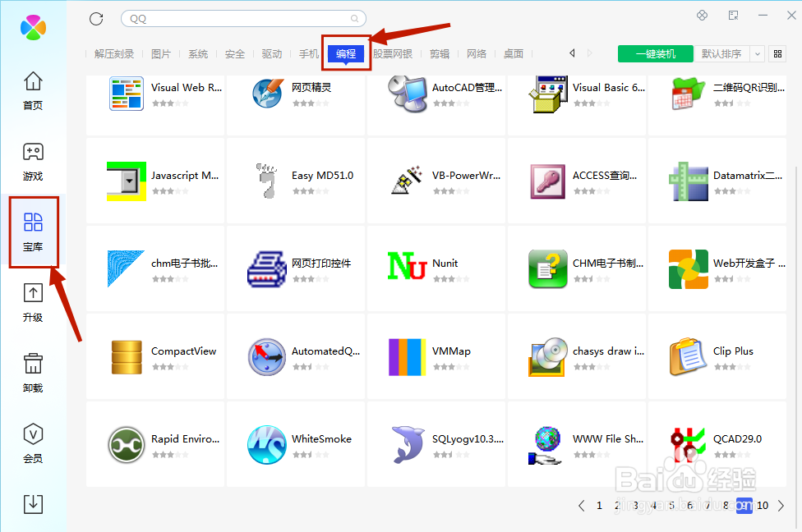Image resolution: width=802 pixels, height=532 pixels.
Task: Open the Datamatrix app icon
Action: [x=689, y=181]
